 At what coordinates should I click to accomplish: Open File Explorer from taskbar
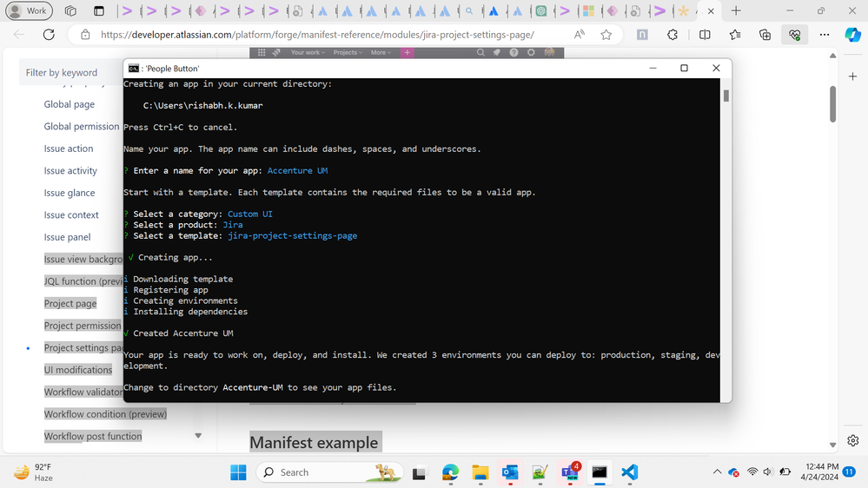pos(480,472)
